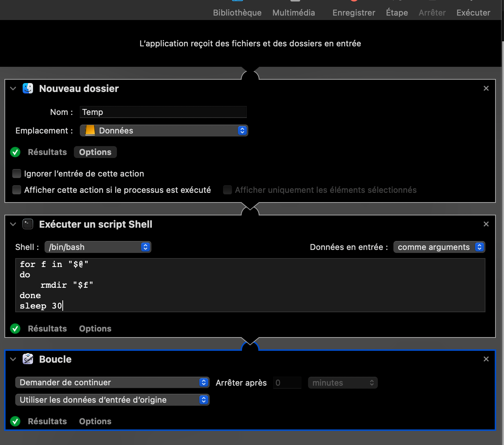
Task: Click the Arrêter après number field
Action: tap(287, 383)
